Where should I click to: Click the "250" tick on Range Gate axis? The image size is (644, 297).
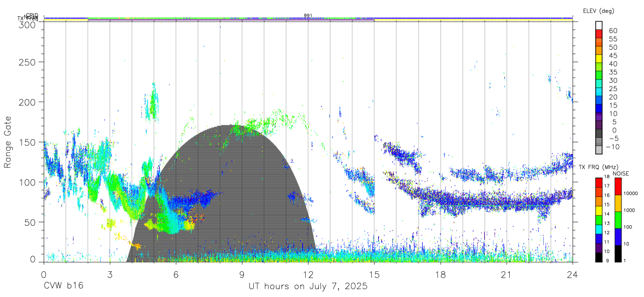(28, 62)
